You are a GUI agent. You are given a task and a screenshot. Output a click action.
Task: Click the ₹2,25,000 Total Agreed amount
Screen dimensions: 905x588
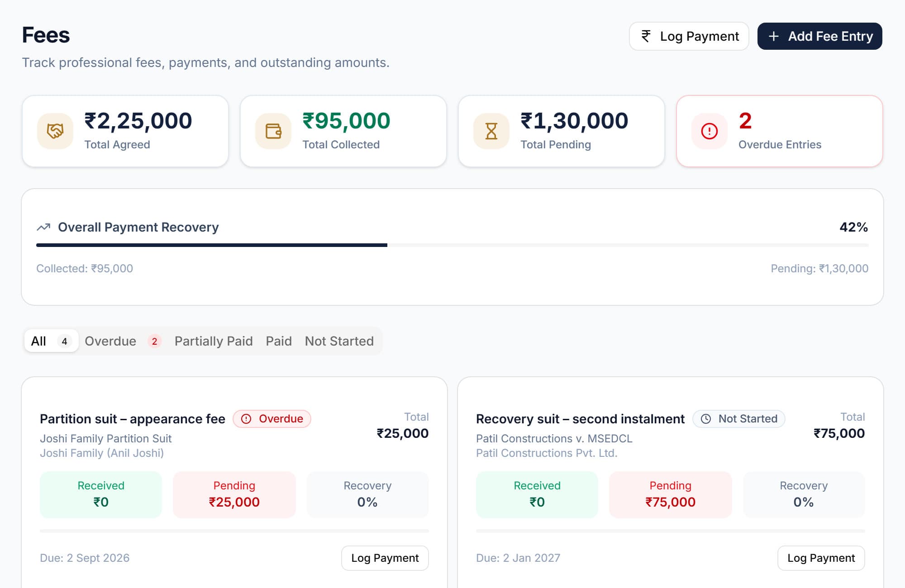(x=138, y=121)
